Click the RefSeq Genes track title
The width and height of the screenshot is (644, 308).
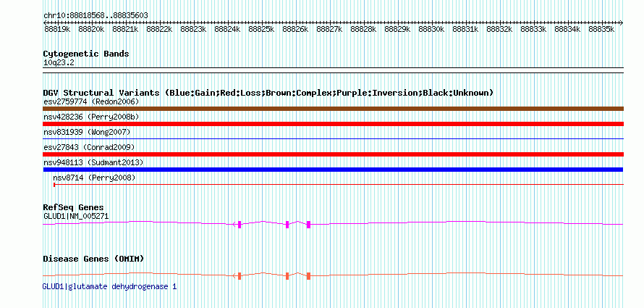[x=74, y=207]
